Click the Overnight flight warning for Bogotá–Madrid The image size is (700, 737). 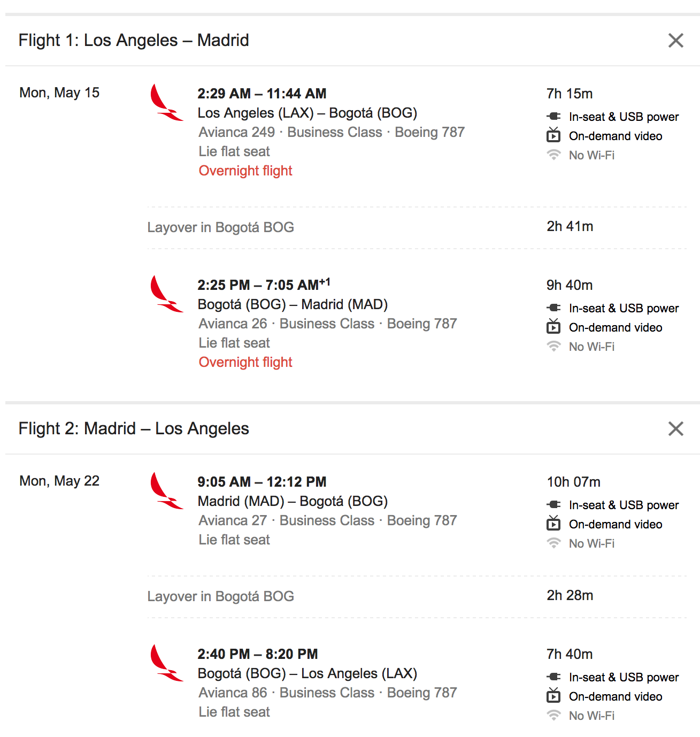(245, 362)
